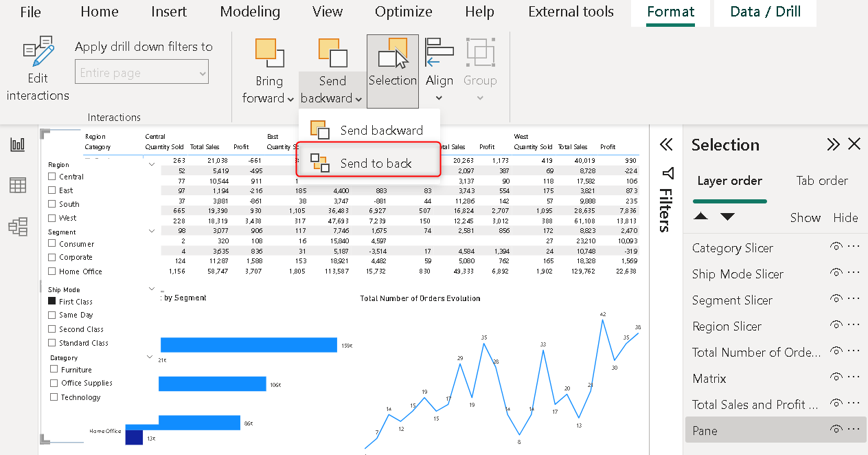This screenshot has height=455, width=868.
Task: Uncheck the First Class ship mode
Action: (x=52, y=302)
